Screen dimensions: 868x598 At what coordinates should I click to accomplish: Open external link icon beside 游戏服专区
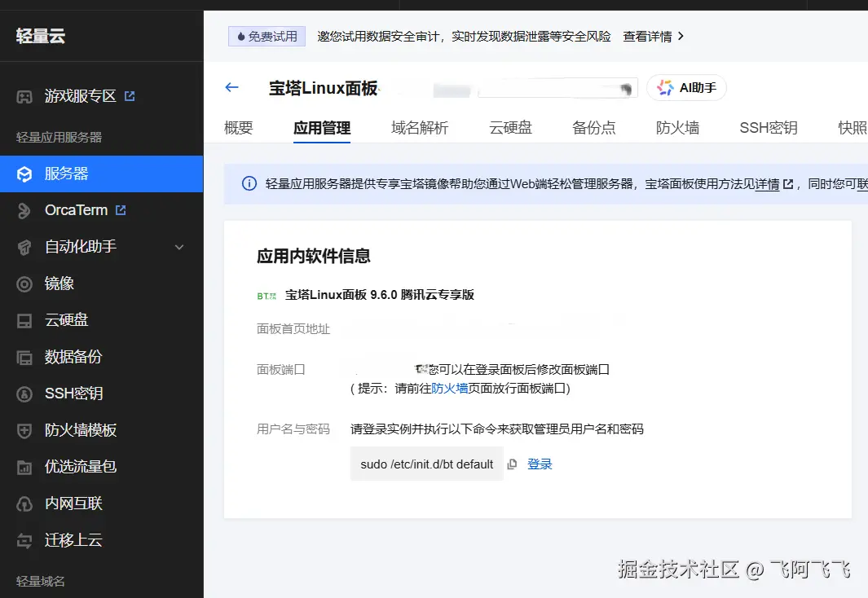coord(130,96)
